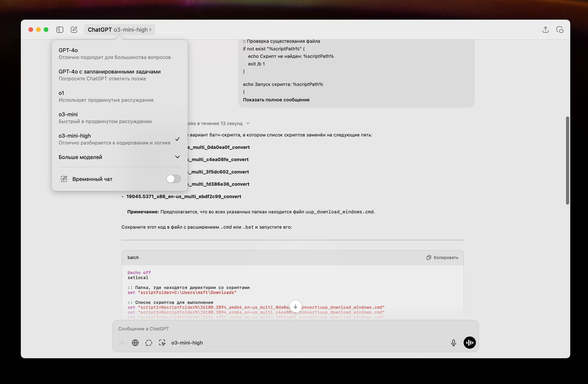
Task: Click the plus attachment icon
Action: tap(122, 343)
